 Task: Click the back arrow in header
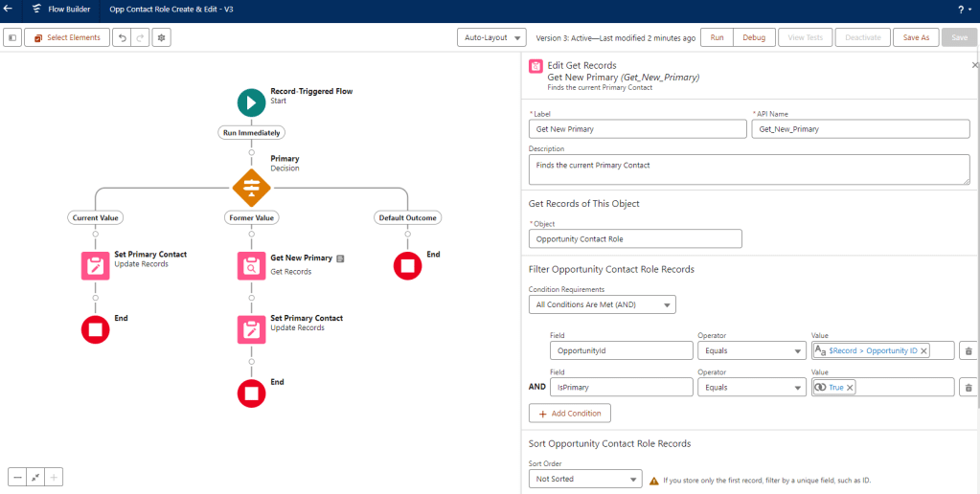(x=8, y=9)
